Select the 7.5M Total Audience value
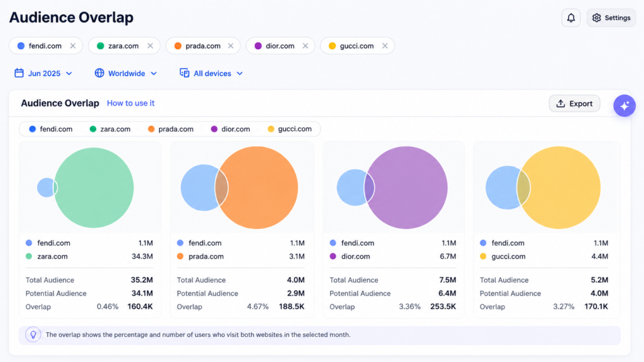 pyautogui.click(x=448, y=280)
